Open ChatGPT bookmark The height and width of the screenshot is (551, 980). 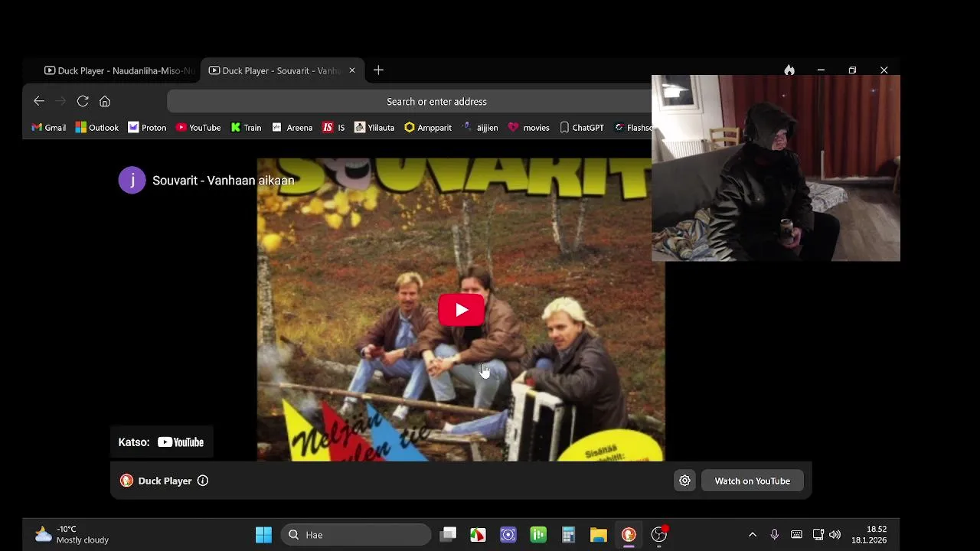point(582,128)
